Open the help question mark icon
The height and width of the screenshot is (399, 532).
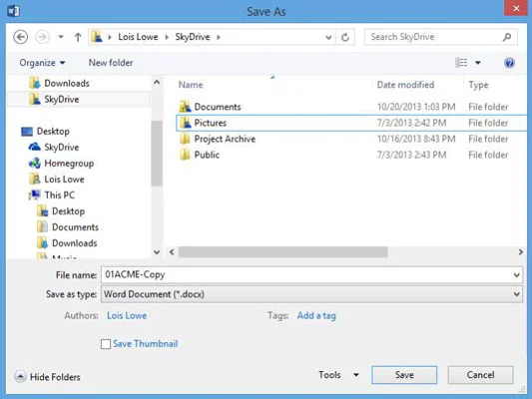point(509,63)
